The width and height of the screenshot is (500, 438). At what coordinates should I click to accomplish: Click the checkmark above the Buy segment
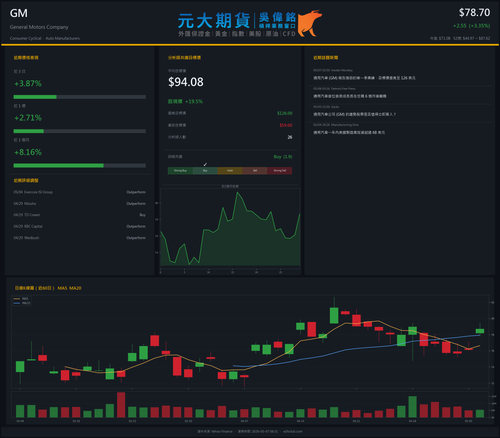coord(205,165)
